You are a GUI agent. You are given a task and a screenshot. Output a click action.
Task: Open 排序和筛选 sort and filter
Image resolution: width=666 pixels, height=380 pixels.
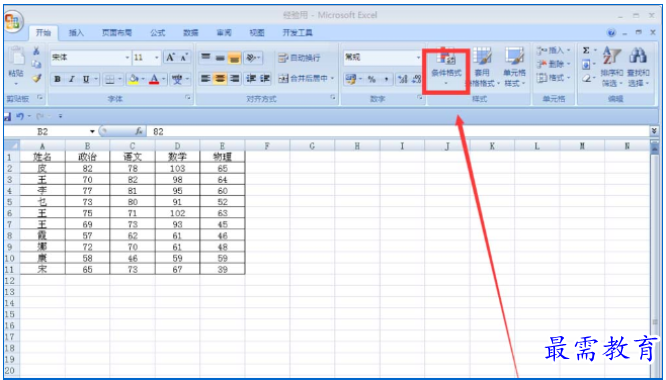pyautogui.click(x=612, y=68)
